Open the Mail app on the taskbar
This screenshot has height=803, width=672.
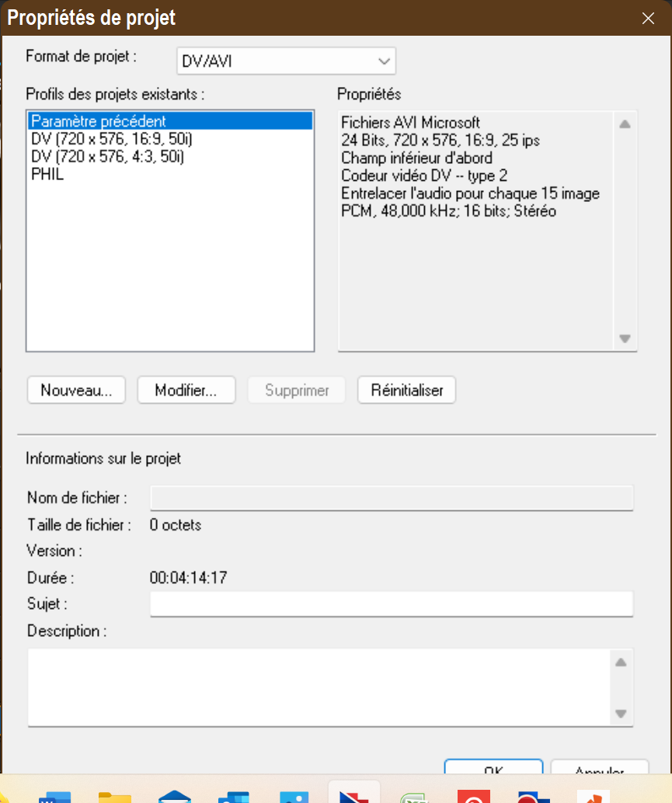coord(175,797)
